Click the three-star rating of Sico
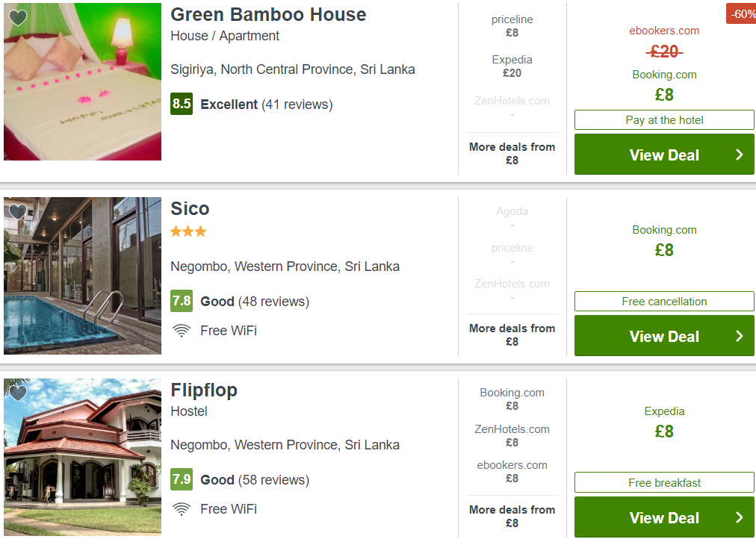The image size is (756, 539). 188,231
